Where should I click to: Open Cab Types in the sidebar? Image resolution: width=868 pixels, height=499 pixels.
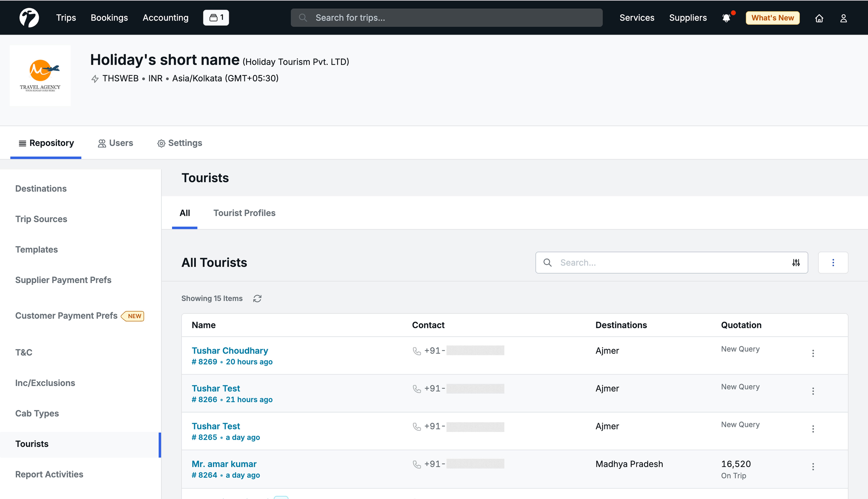(x=37, y=413)
